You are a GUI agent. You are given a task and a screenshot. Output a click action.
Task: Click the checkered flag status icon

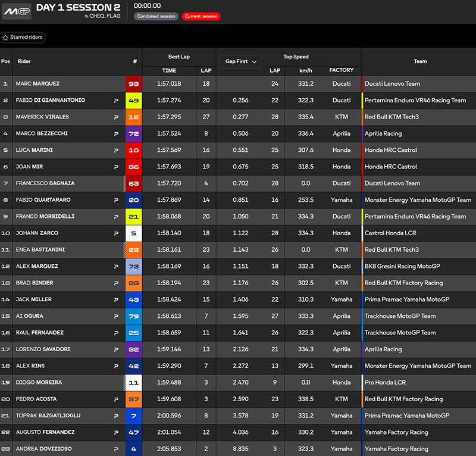coord(87,17)
